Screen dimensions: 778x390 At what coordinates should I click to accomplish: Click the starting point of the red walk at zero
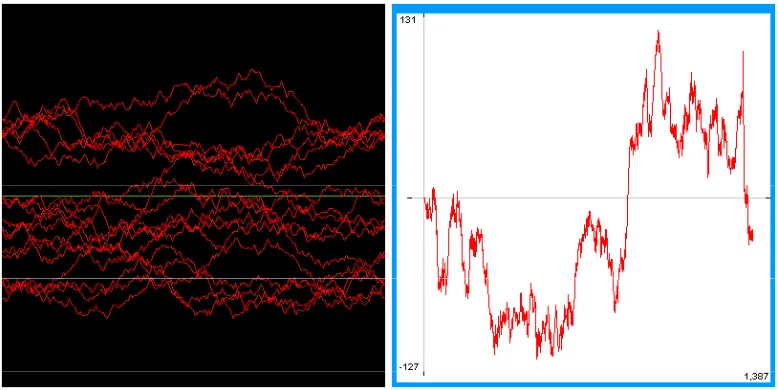pos(425,198)
